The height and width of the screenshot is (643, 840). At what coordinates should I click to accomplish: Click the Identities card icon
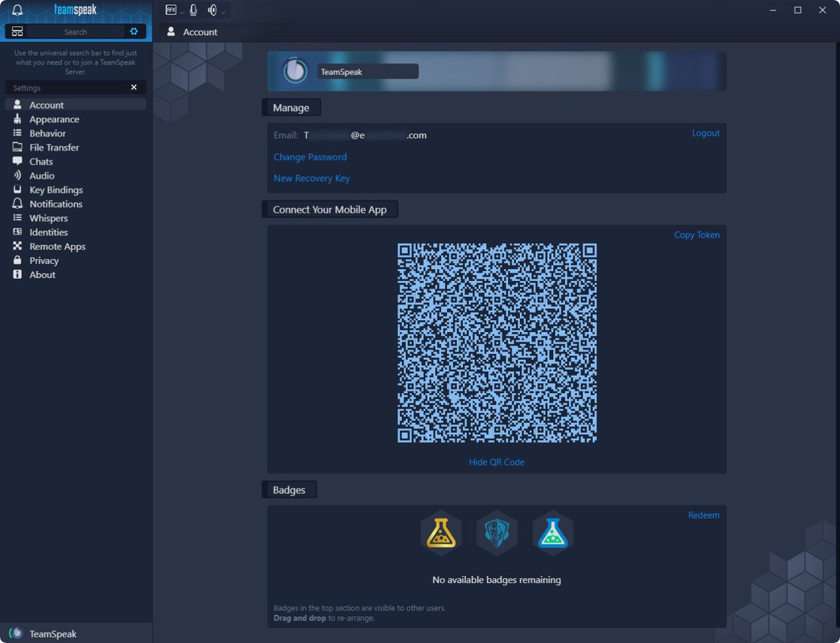coord(17,232)
